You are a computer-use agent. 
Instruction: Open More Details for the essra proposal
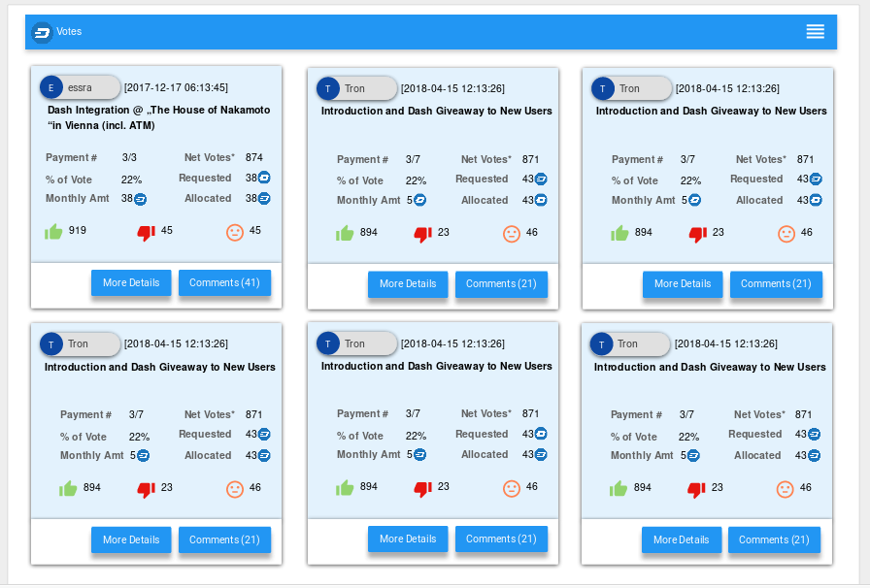[131, 283]
